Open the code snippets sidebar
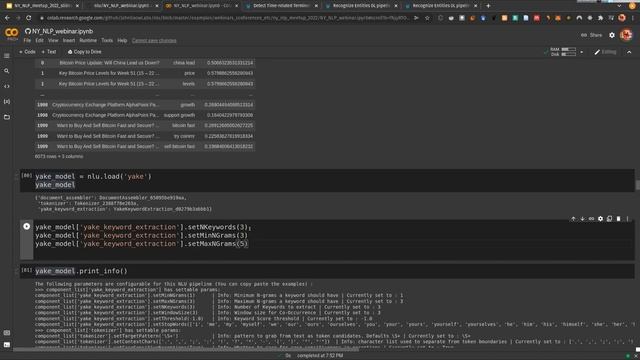 coord(7,86)
